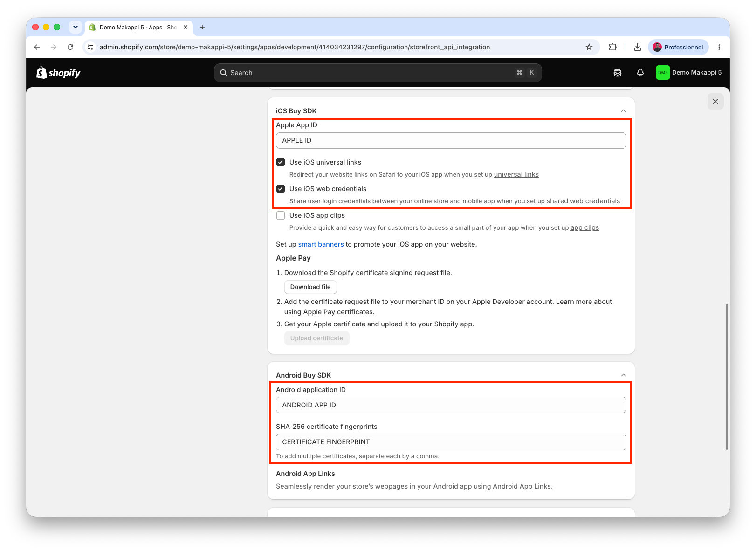
Task: Click the SHA-256 certificate fingerprints field
Action: [x=451, y=442]
